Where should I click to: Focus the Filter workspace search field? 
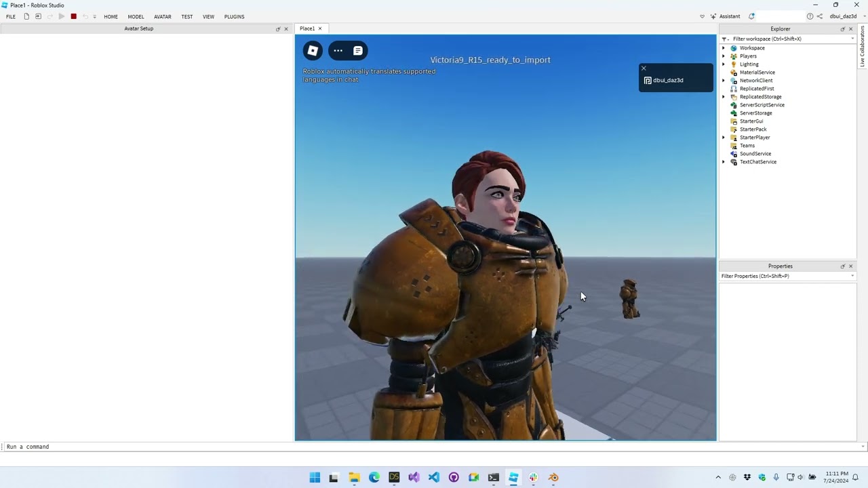click(790, 39)
